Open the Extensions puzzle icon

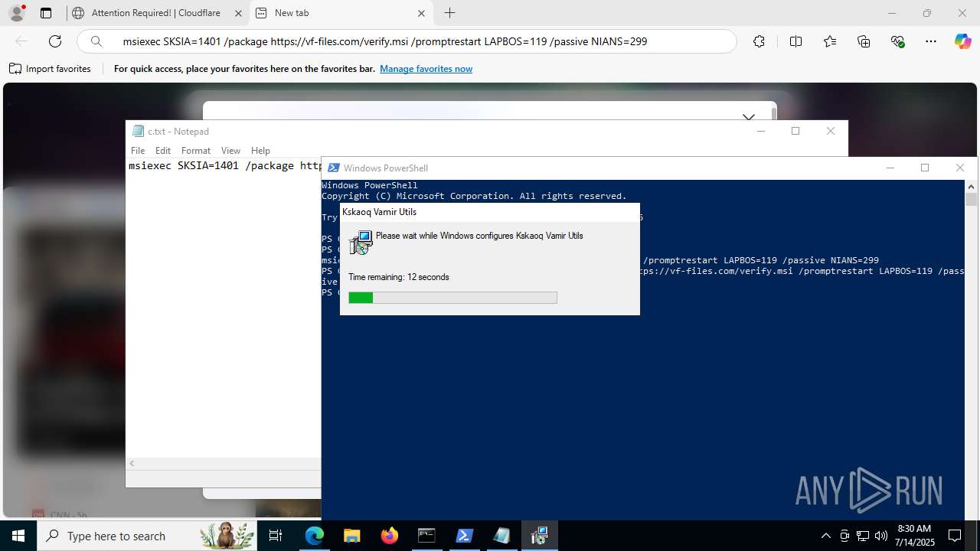click(759, 41)
